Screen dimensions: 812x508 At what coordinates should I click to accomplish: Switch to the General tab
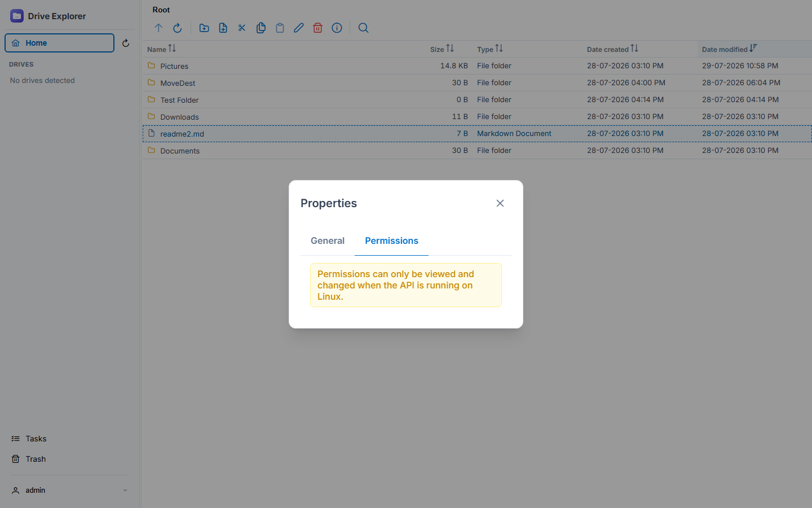tap(328, 240)
